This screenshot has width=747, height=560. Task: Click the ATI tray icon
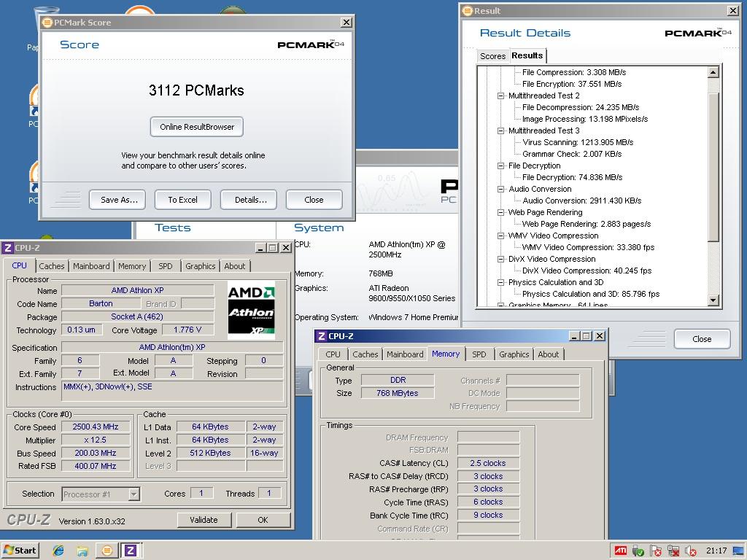point(620,551)
